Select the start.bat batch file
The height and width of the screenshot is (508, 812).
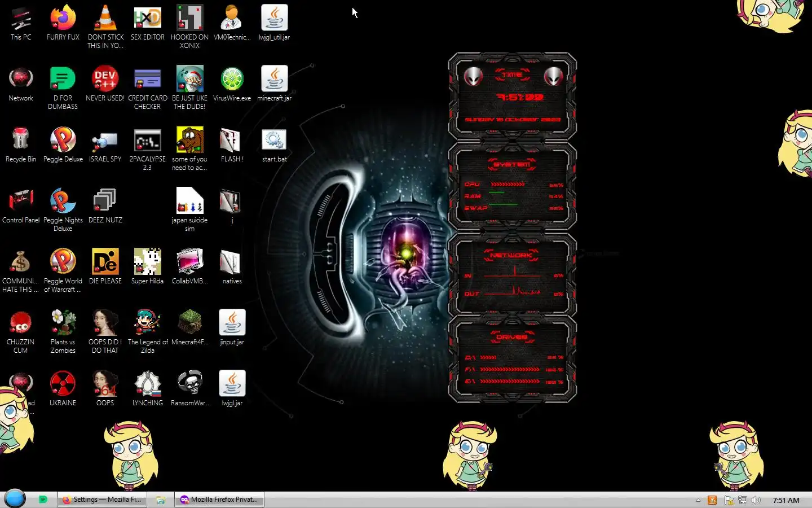[x=274, y=144]
